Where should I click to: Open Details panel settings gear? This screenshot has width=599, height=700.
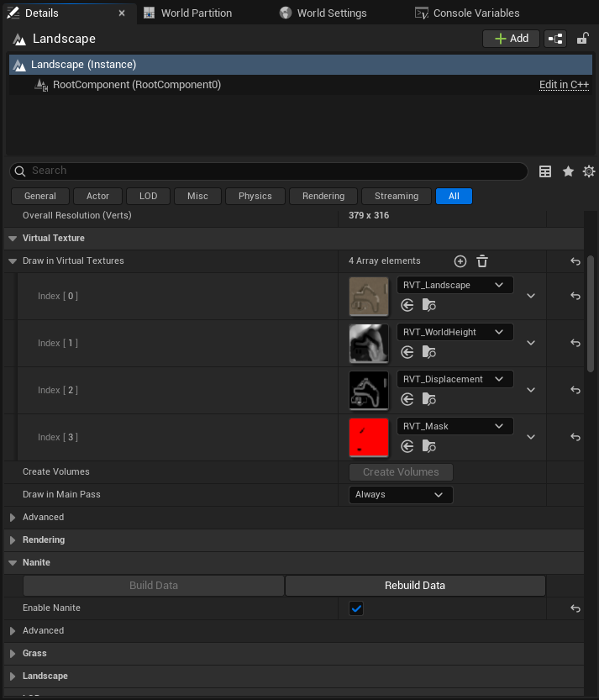589,171
